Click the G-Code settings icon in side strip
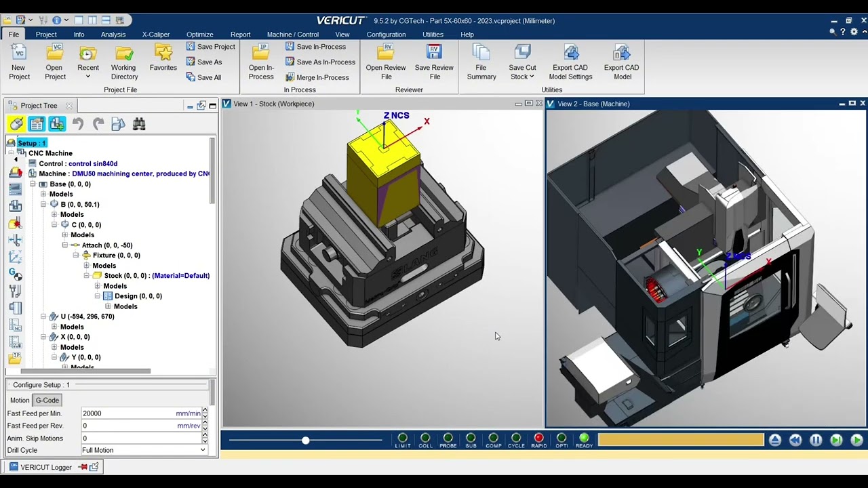 click(x=15, y=274)
